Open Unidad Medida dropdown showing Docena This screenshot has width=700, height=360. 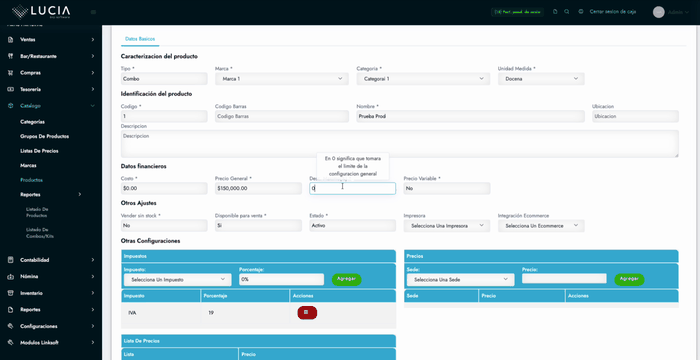(x=541, y=79)
